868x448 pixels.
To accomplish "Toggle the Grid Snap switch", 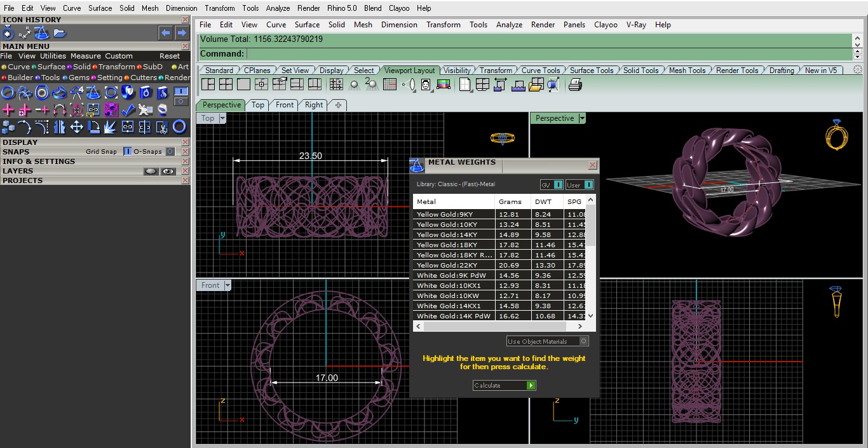I will [128, 152].
